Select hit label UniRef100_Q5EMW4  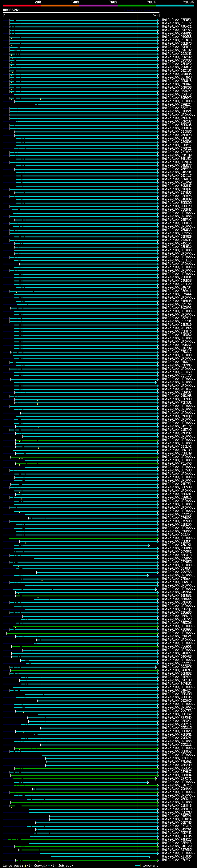[x=176, y=542]
